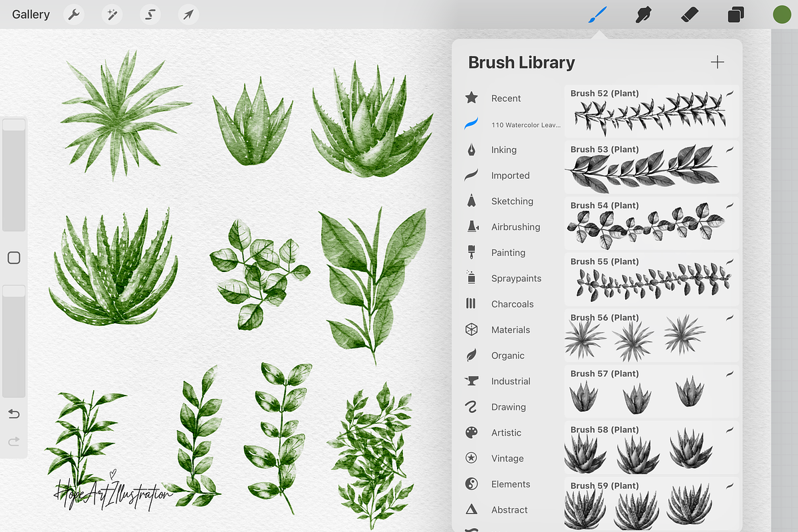The width and height of the screenshot is (798, 532).
Task: Select the 110 Watercolor Leaves brush set
Action: click(525, 124)
